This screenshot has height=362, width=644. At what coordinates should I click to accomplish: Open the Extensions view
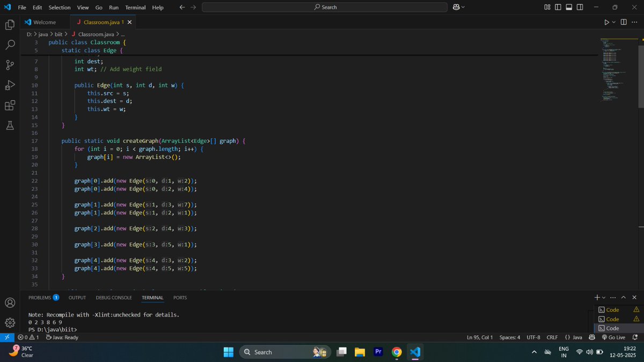click(10, 105)
